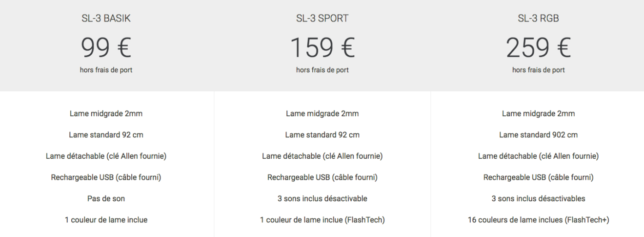
Task: Click "hors frais de port" under SL-3 RGB
Action: click(538, 70)
